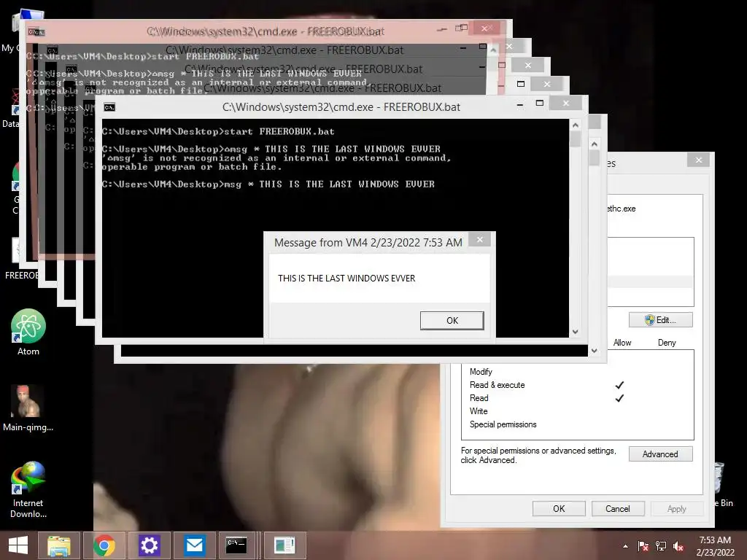Viewport: 747px width, 560px height.
Task: Show hidden system tray icons arrow
Action: point(625,546)
